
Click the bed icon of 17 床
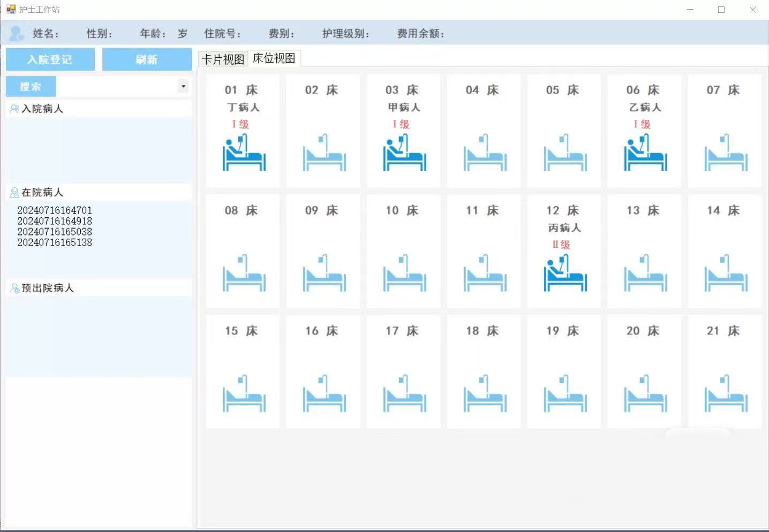pyautogui.click(x=404, y=393)
